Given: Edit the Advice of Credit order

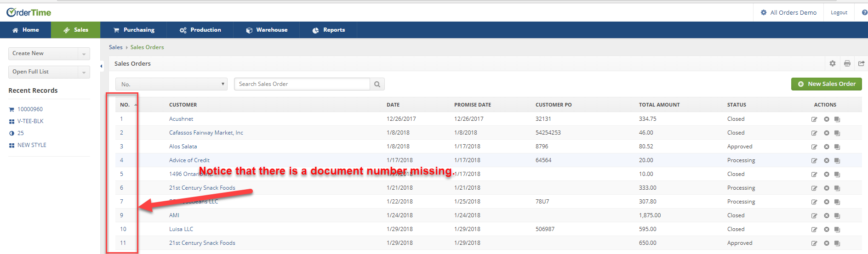Looking at the screenshot, I should pyautogui.click(x=814, y=161).
